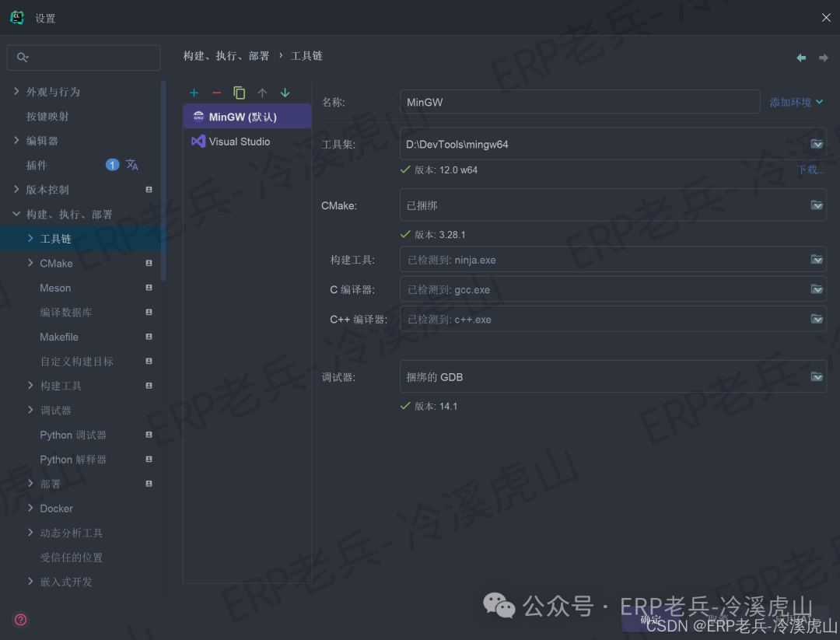The image size is (840, 640).
Task: Browse for the 工具集 folder path
Action: point(817,144)
